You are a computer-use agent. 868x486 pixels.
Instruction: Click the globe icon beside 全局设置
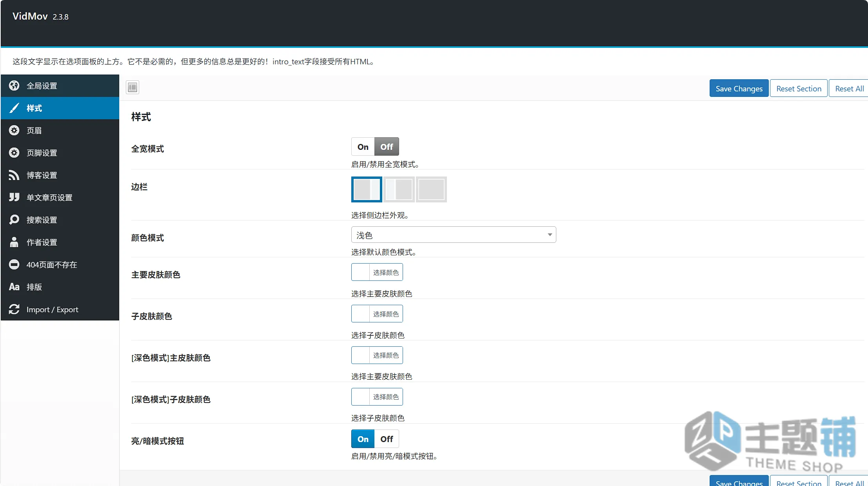pos(14,86)
